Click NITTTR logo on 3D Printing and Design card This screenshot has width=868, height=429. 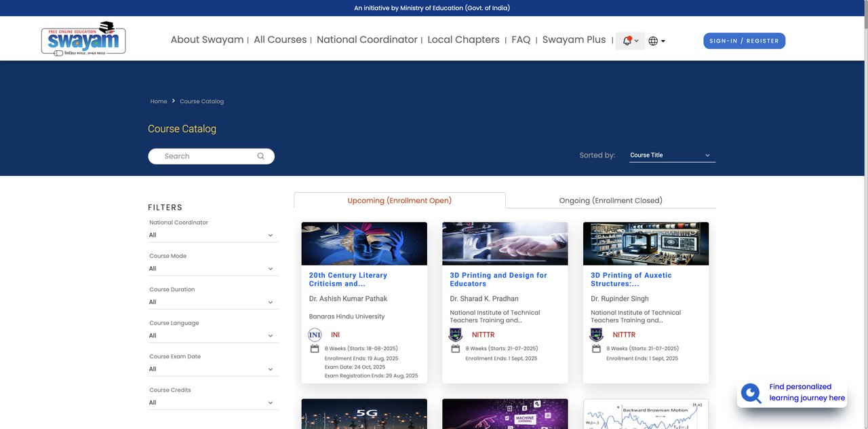(456, 335)
